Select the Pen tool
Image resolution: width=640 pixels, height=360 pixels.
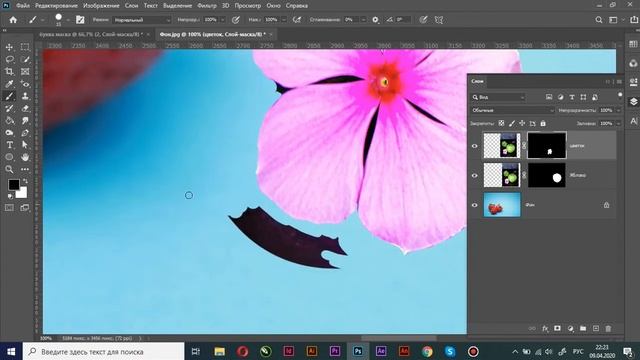(25, 133)
